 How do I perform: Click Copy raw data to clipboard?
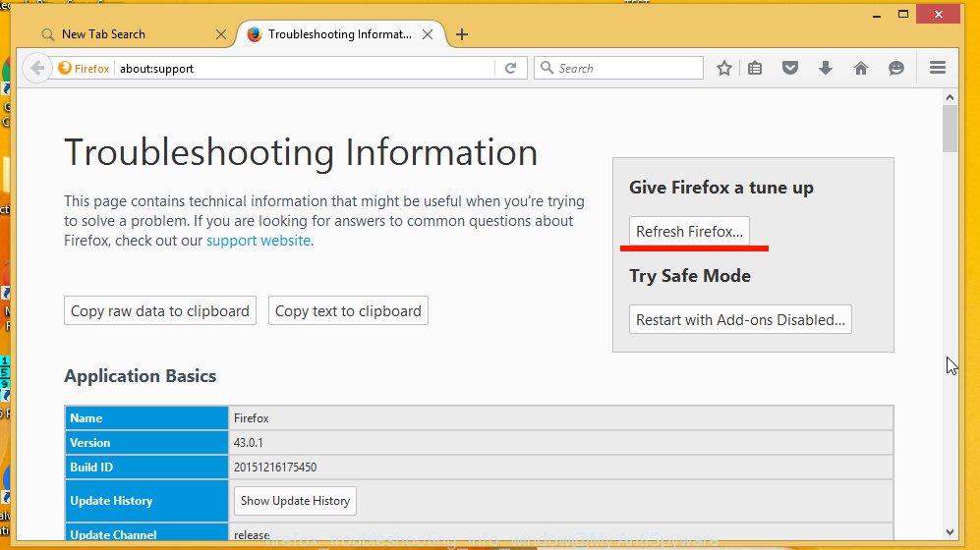[160, 311]
